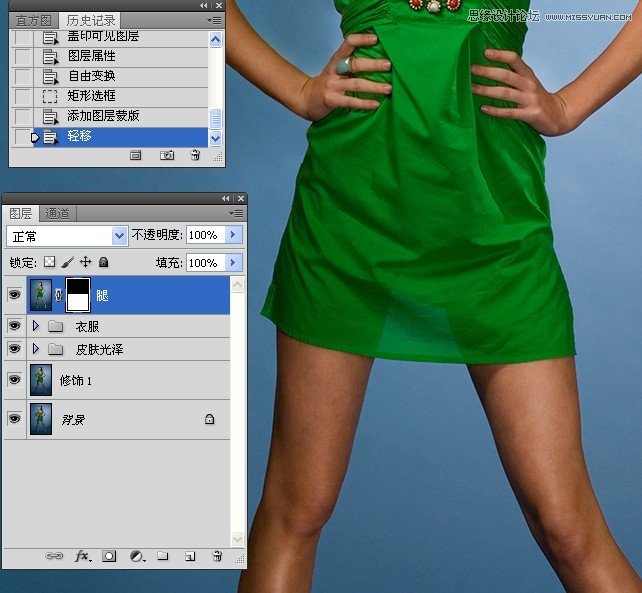
Task: Open the fx layer style menu
Action: (x=83, y=556)
